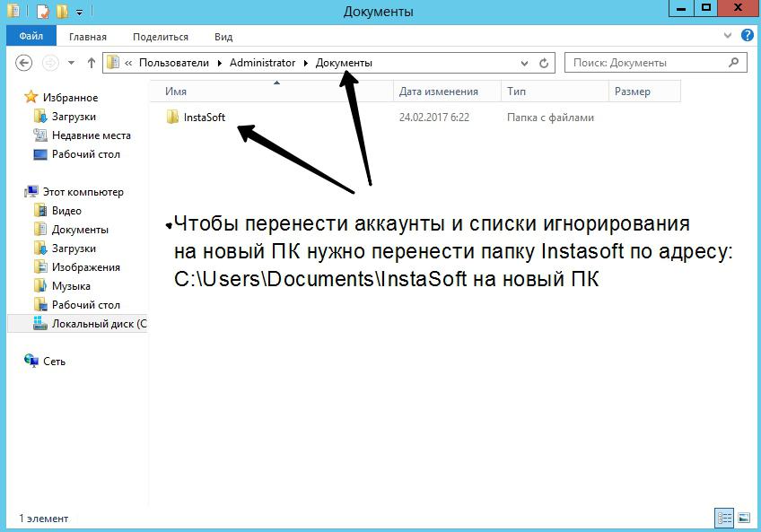Screen dimensions: 761x532
Task: Switch to the Вид ribbon tab
Action: point(223,37)
